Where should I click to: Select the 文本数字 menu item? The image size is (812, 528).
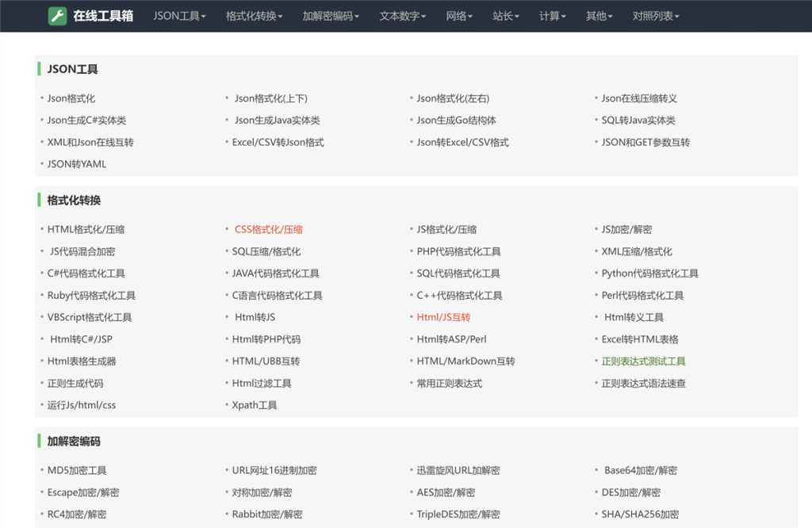pos(402,15)
